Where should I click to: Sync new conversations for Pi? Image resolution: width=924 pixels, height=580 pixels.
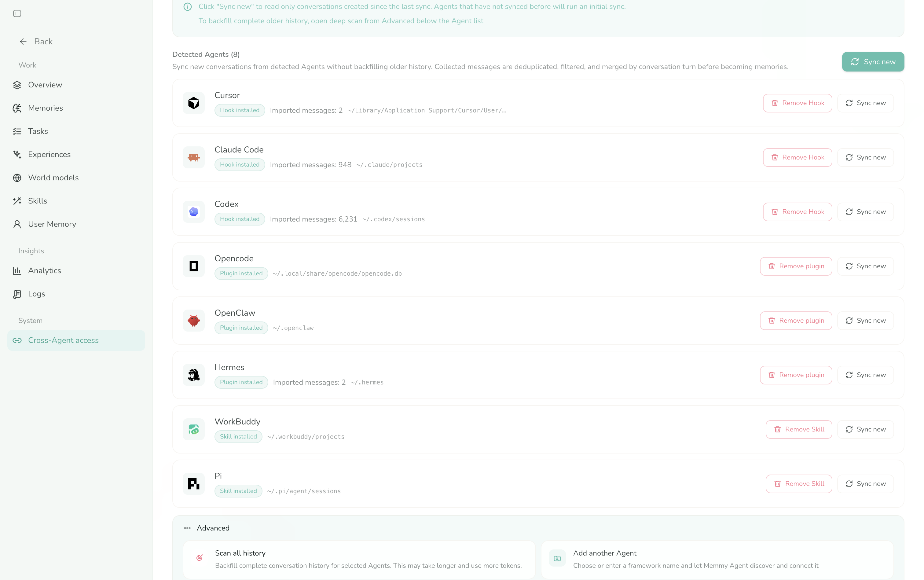tap(865, 484)
